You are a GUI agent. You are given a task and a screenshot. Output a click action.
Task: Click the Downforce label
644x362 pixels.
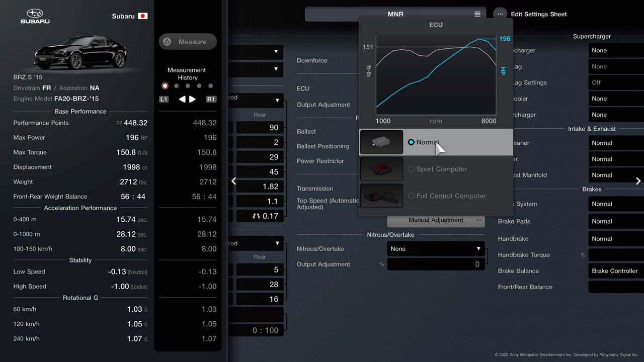tap(312, 60)
